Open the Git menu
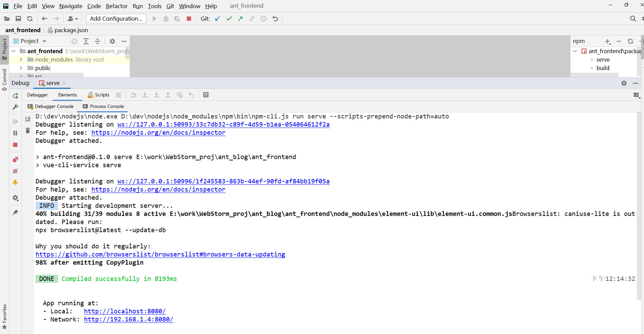The image size is (644, 334). [170, 6]
